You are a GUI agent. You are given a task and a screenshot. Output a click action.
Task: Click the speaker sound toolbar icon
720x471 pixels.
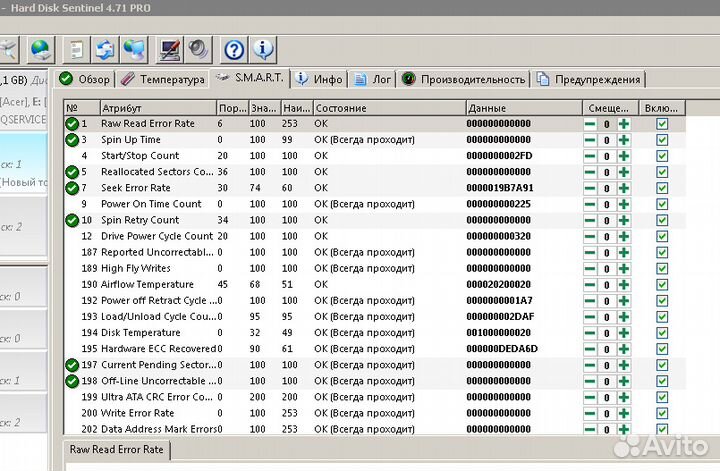[199, 48]
